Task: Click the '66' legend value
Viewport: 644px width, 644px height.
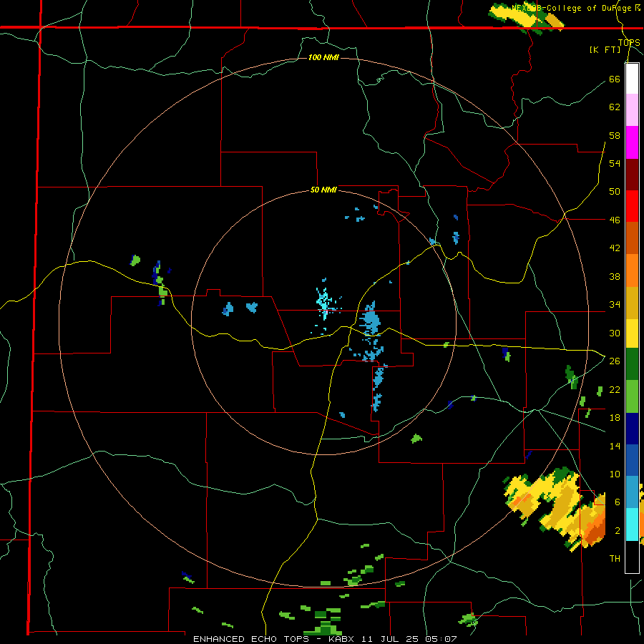Action: [615, 79]
